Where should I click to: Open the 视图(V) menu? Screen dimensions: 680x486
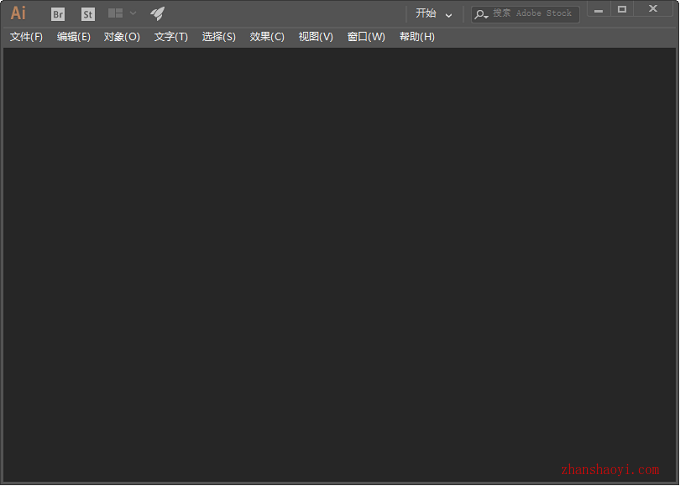(316, 37)
